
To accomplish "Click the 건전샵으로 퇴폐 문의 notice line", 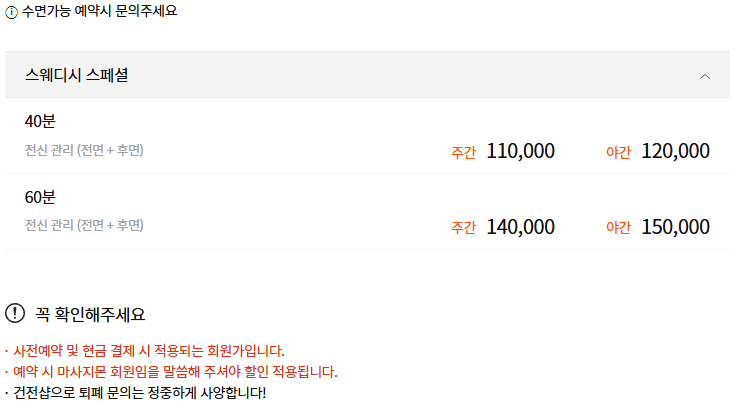I will (140, 392).
